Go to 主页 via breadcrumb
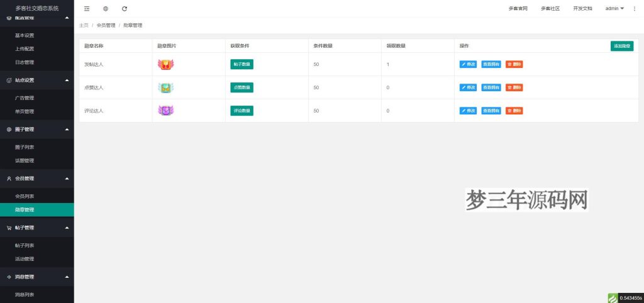 click(x=84, y=25)
